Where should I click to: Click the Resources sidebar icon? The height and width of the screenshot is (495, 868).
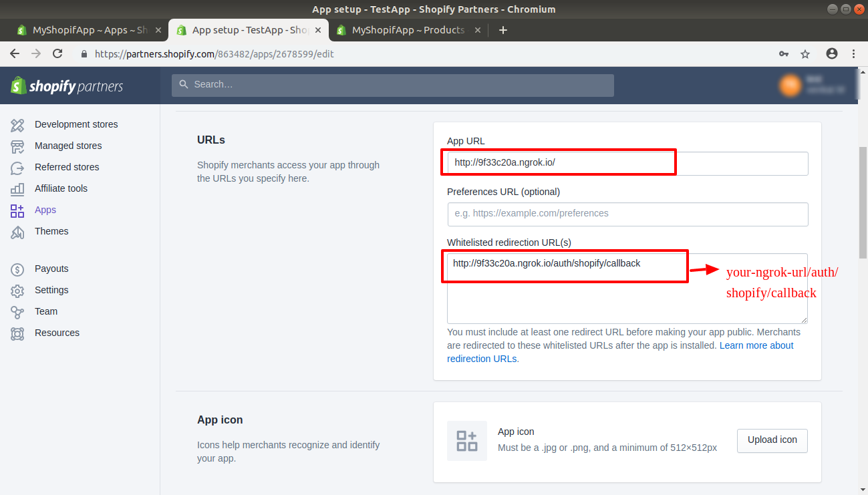[17, 333]
